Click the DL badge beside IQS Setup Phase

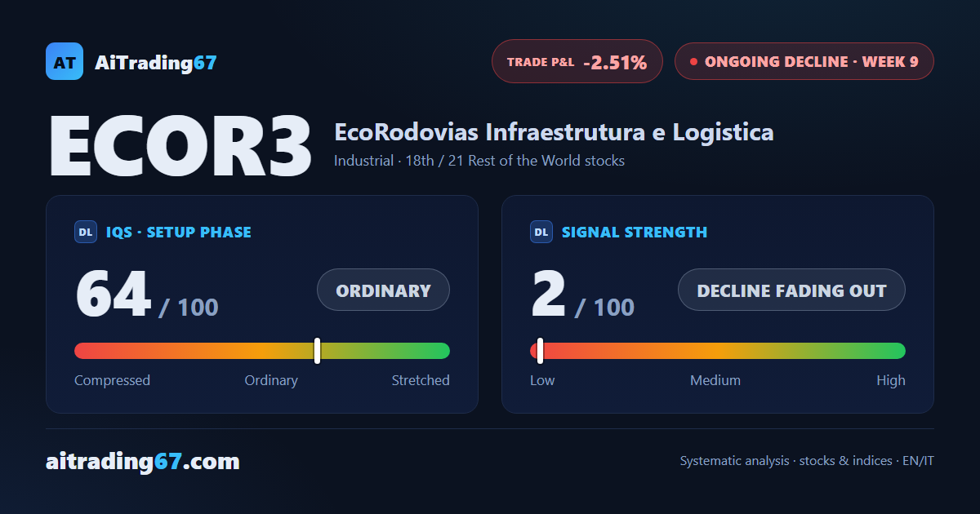coord(86,233)
